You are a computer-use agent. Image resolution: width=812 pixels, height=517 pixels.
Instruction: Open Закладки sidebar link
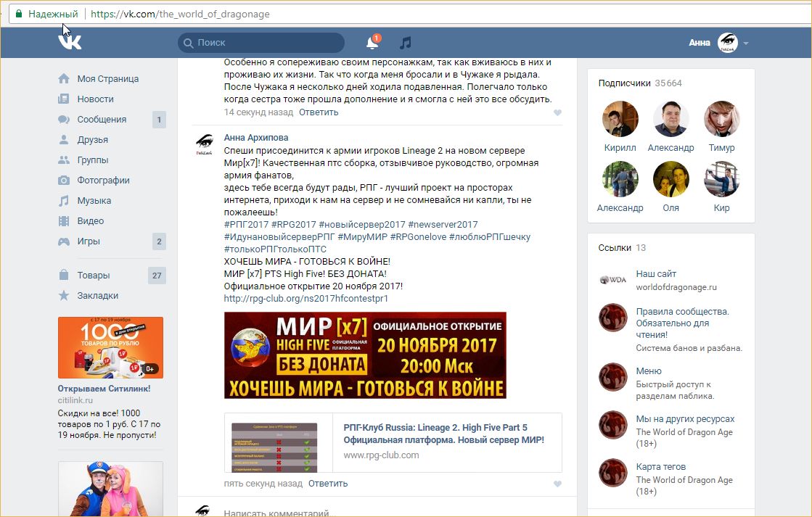(97, 296)
